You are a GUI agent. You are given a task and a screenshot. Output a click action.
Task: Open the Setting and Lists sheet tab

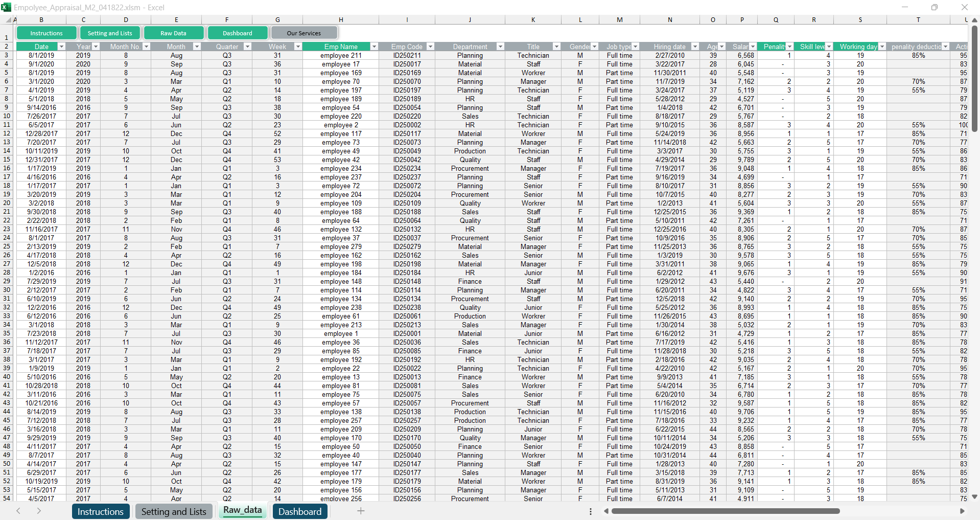[174, 511]
